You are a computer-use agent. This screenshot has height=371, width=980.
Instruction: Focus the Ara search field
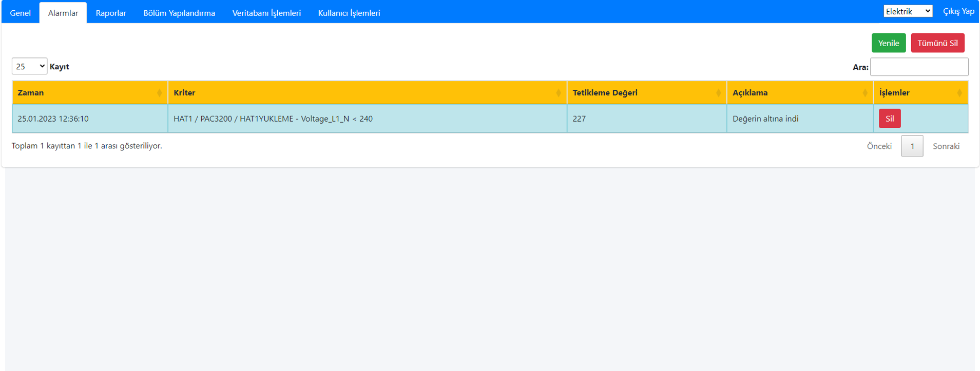click(919, 67)
